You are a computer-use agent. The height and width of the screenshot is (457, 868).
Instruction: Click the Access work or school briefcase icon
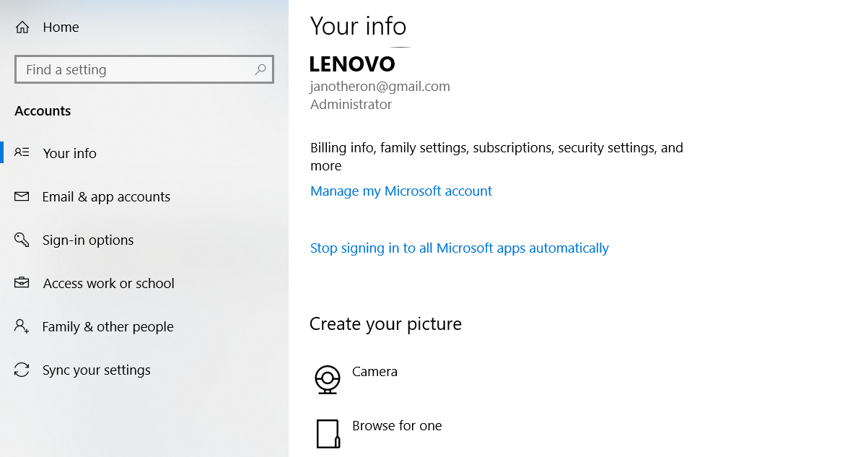22,283
